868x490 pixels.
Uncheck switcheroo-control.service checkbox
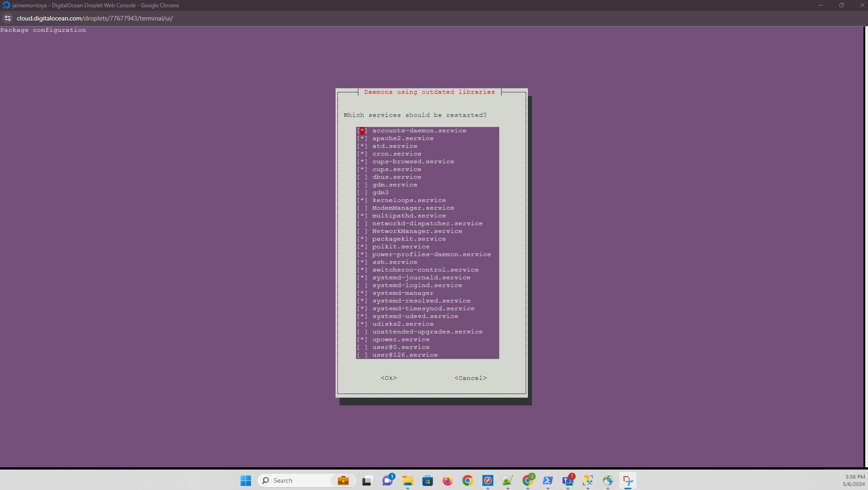362,270
